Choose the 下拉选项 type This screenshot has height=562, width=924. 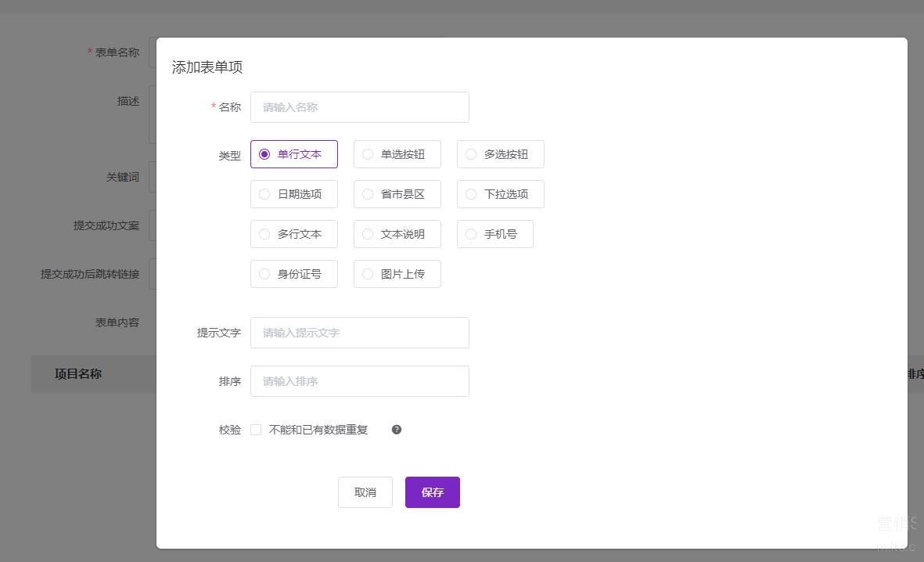tap(500, 194)
